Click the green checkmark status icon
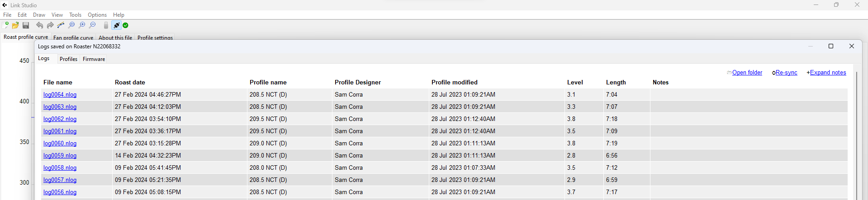 click(x=126, y=25)
